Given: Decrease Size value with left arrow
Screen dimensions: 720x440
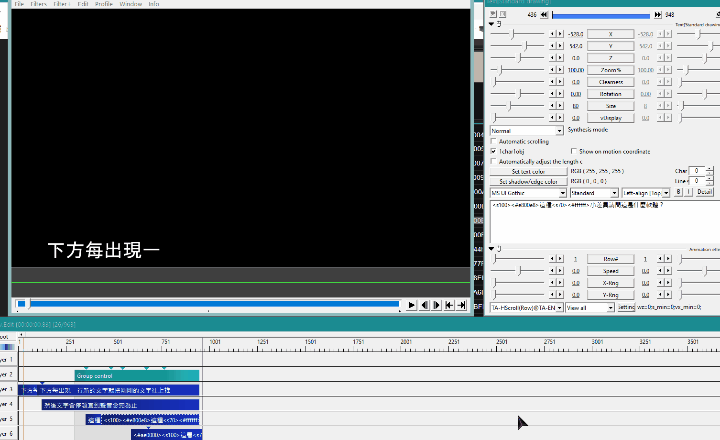Looking at the screenshot, I should pyautogui.click(x=552, y=106).
